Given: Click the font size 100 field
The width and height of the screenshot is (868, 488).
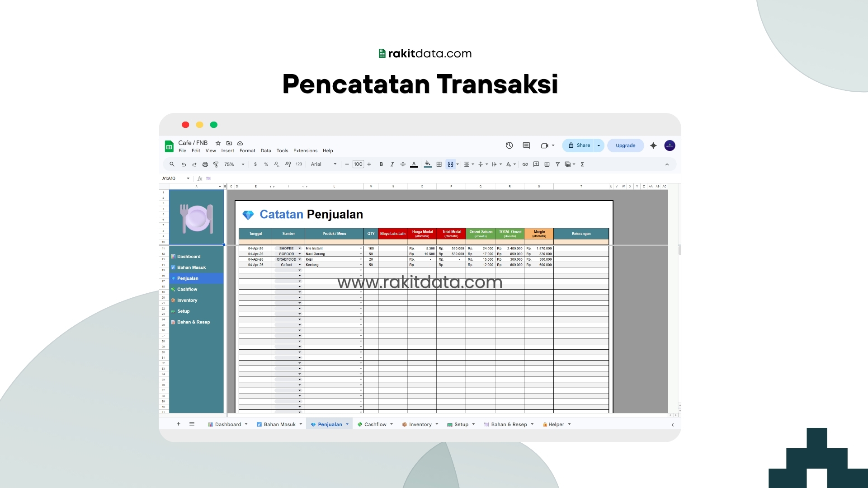Looking at the screenshot, I should (358, 164).
